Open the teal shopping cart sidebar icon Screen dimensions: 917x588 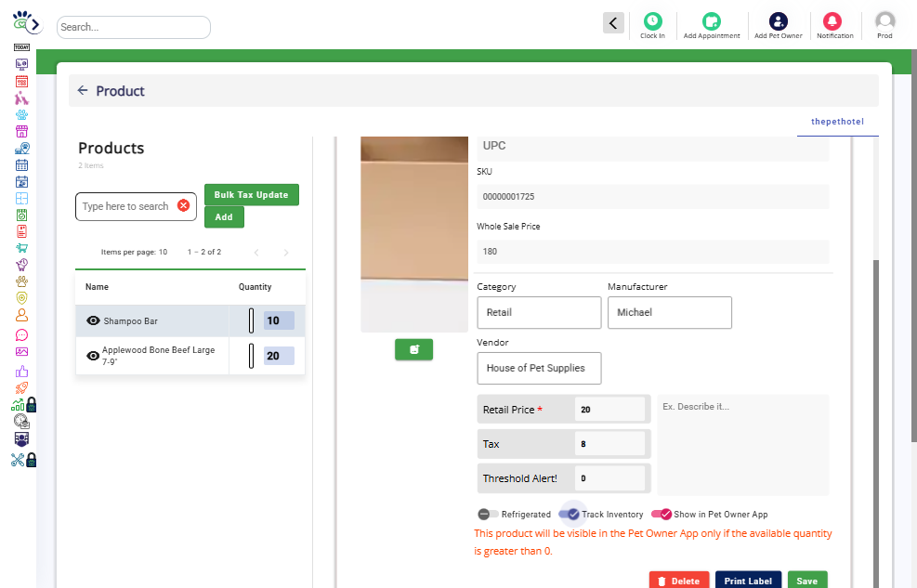21,248
